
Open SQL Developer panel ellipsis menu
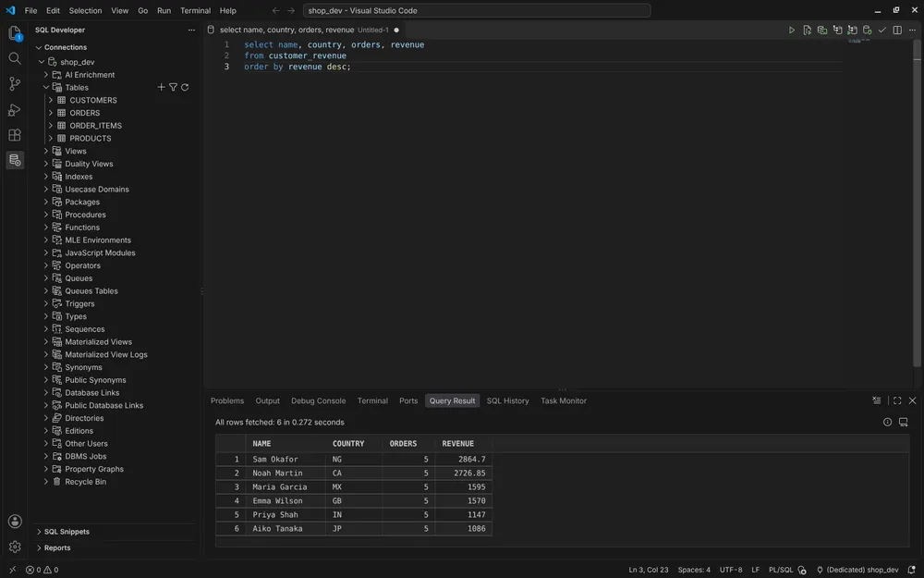pos(191,31)
